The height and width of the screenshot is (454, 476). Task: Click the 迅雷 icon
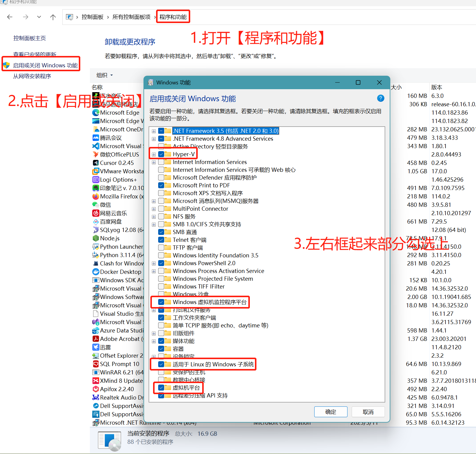(x=96, y=347)
